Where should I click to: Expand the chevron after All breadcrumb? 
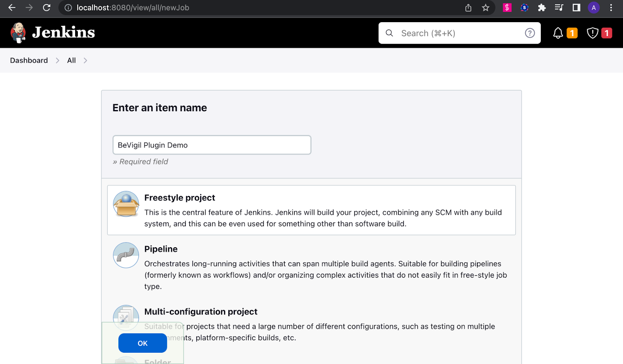coord(85,61)
